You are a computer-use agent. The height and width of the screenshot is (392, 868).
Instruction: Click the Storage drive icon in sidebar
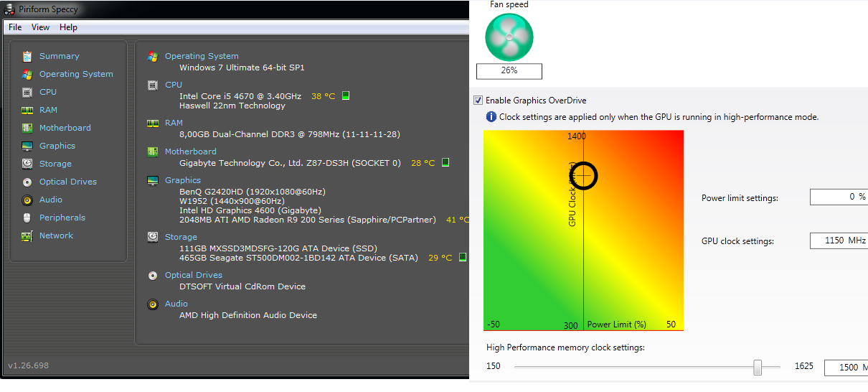click(x=27, y=164)
